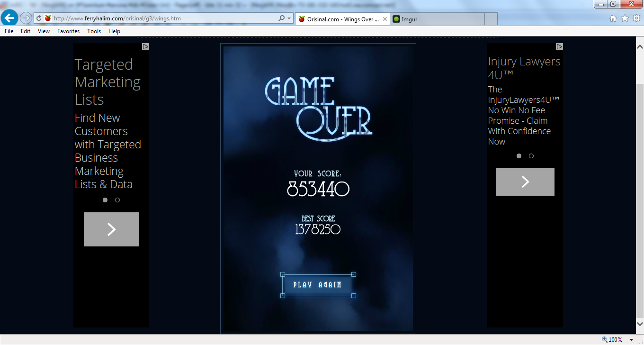
Task: Minimize the browser window
Action: [x=601, y=4]
